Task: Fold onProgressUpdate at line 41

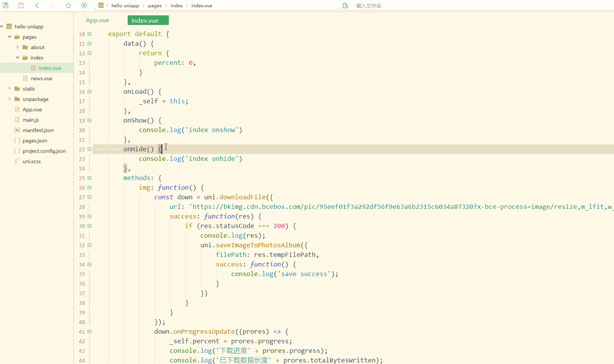Action: tap(89, 331)
